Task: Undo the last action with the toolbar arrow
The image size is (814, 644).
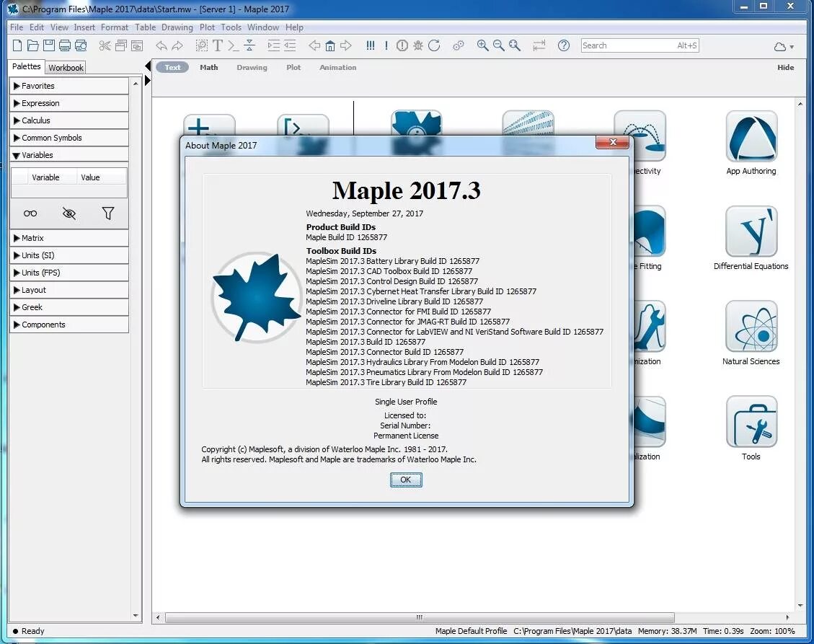Action: pyautogui.click(x=162, y=45)
